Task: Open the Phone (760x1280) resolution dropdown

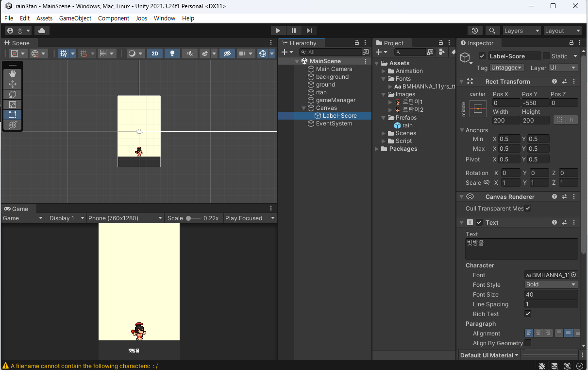Action: (x=125, y=218)
